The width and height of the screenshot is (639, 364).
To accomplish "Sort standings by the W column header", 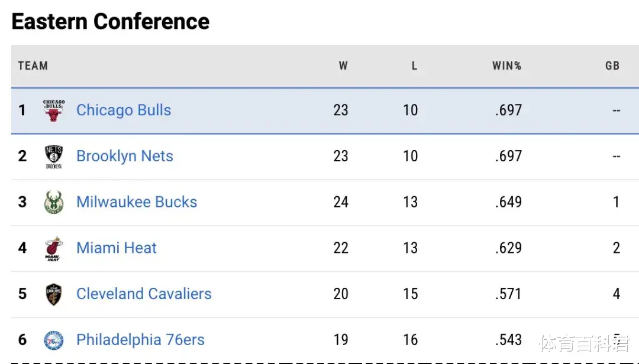I will coord(343,66).
